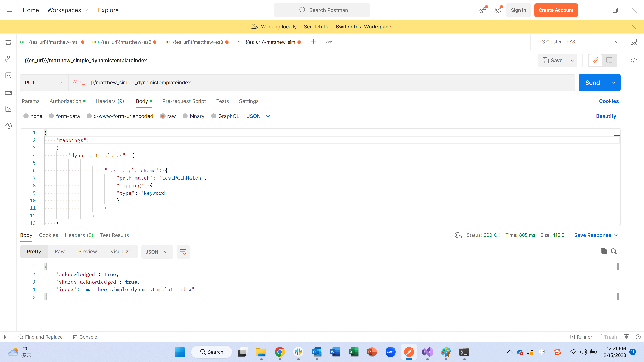This screenshot has width=644, height=362.
Task: Open two-pane view layout icon
Action: pyautogui.click(x=626, y=337)
